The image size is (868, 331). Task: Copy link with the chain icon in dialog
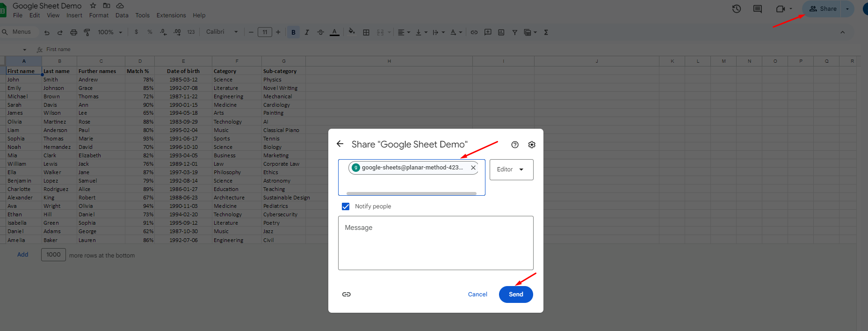tap(347, 294)
